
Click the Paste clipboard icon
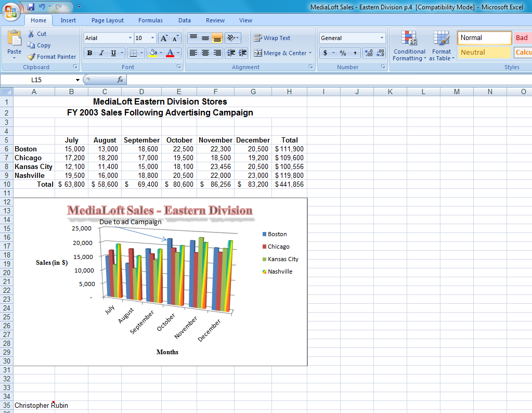tap(14, 38)
